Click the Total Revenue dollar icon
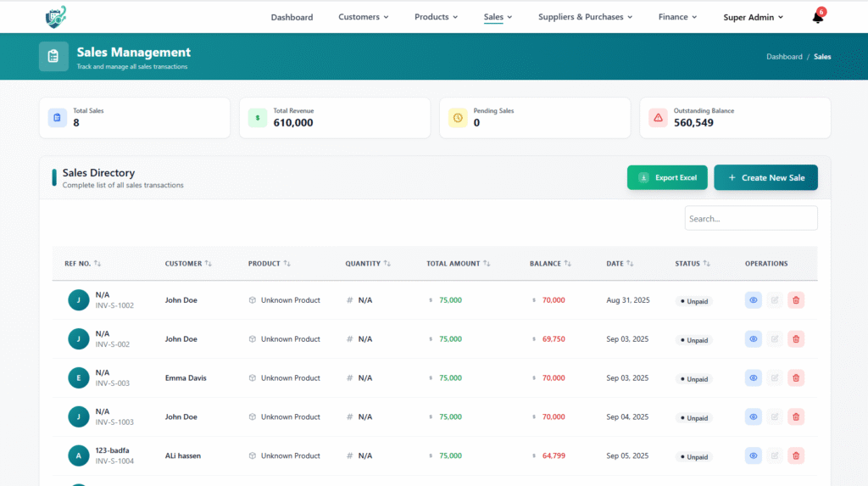Image resolution: width=868 pixels, height=486 pixels. coord(258,118)
